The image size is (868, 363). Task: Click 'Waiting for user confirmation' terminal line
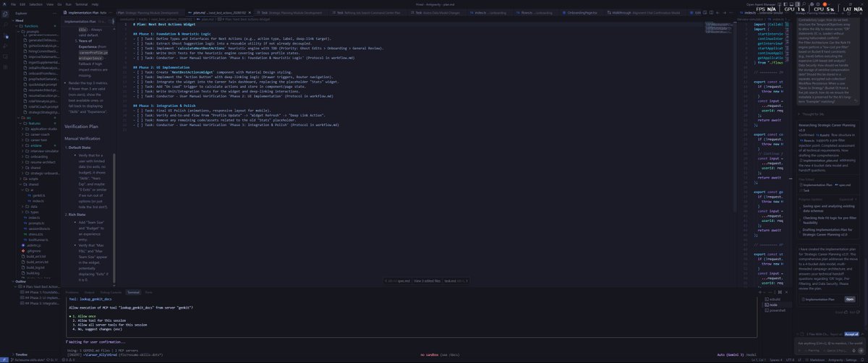[96, 341]
